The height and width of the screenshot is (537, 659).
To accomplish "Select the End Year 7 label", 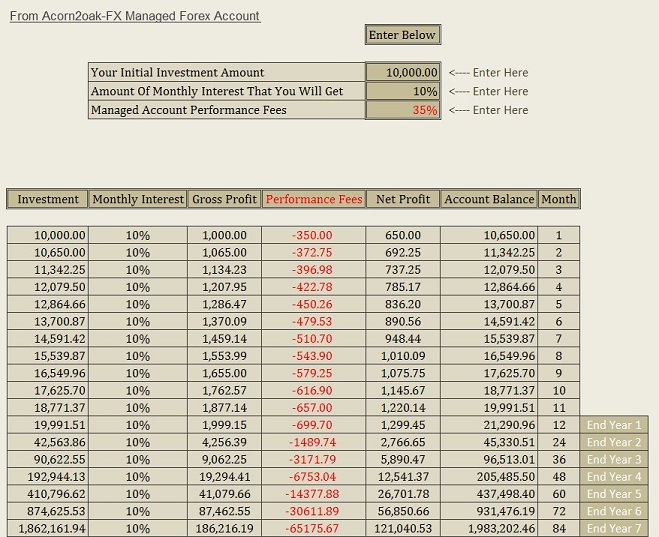I will click(614, 528).
